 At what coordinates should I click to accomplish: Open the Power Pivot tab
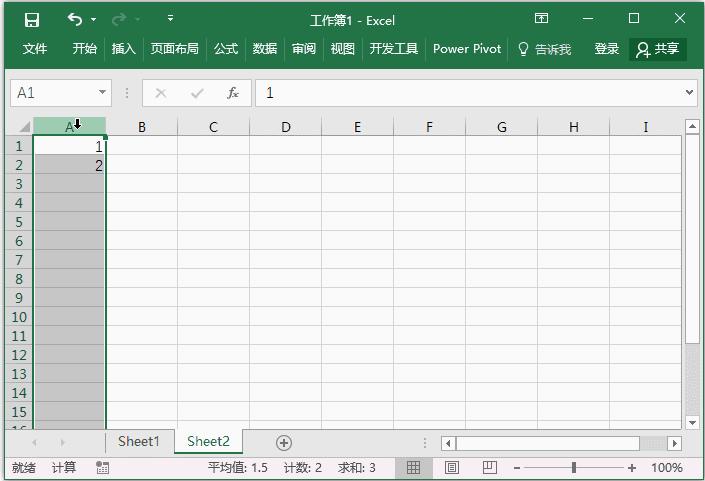(x=467, y=49)
